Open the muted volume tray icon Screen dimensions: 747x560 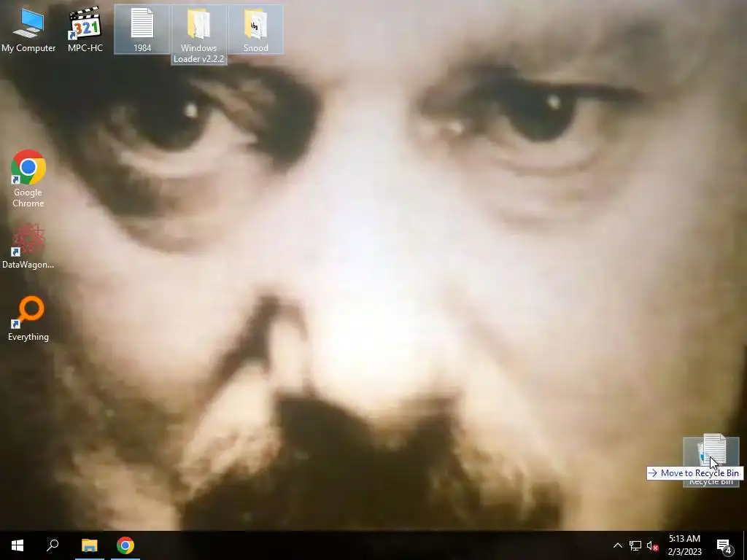tap(652, 545)
